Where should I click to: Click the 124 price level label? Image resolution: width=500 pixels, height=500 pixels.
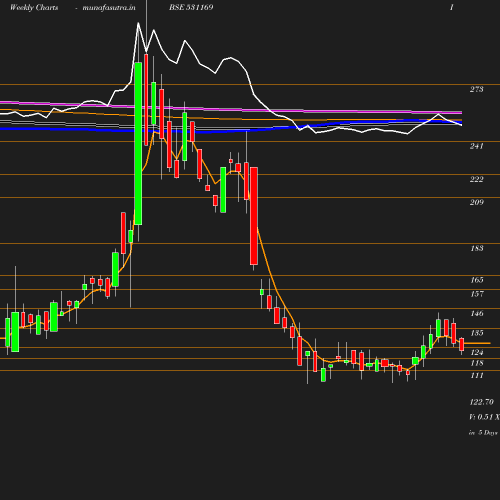tap(476, 352)
